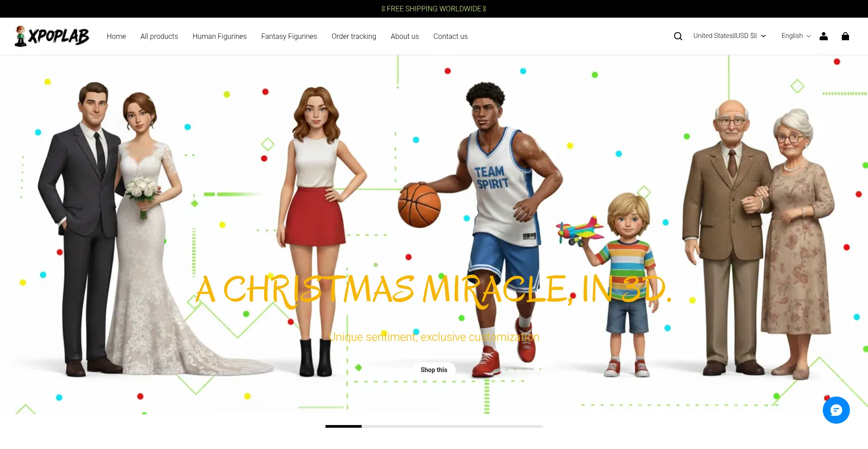Click the search magnifier icon
Screen dimensions: 868x449
point(678,36)
